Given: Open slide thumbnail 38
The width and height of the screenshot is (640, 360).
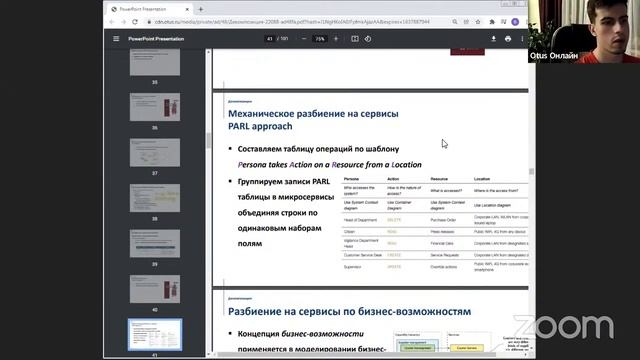Looking at the screenshot, I should point(155,198).
